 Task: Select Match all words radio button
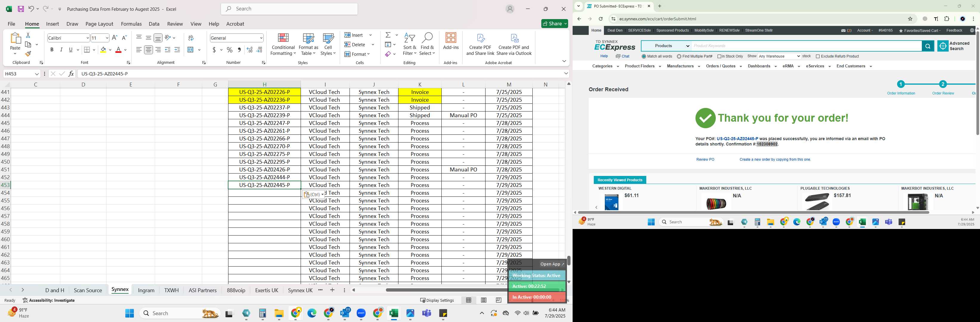coord(644,57)
